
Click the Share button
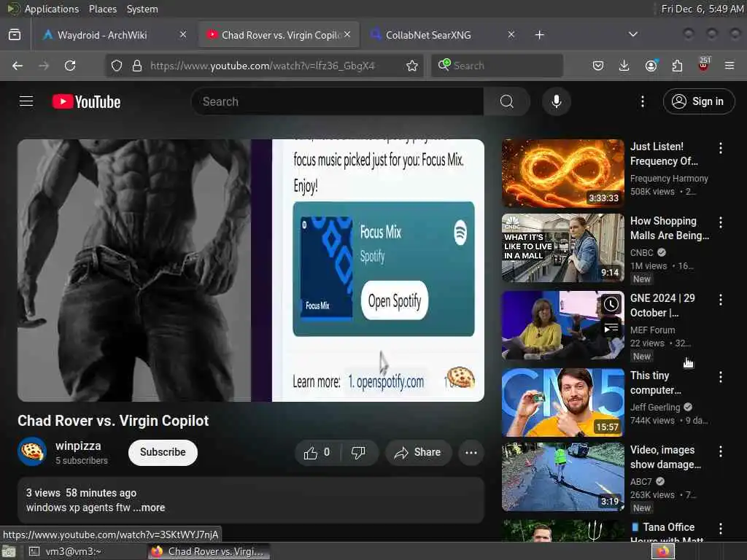417,452
